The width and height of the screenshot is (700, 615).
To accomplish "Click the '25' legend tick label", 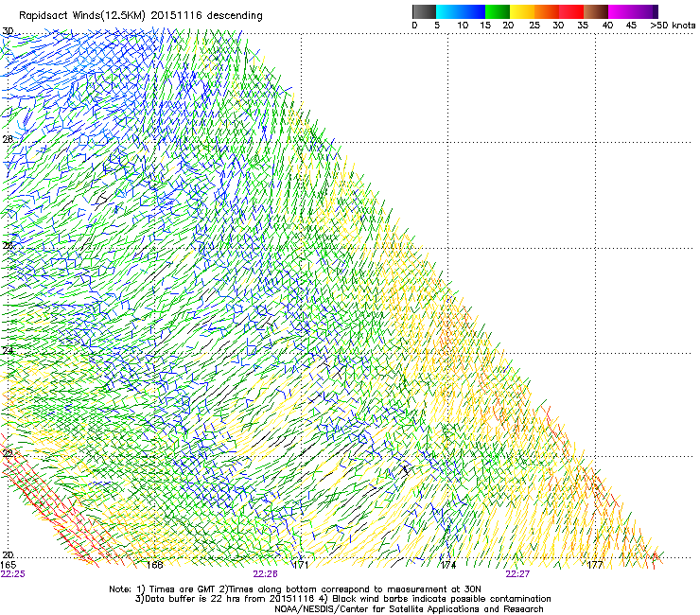I will pyautogui.click(x=534, y=26).
